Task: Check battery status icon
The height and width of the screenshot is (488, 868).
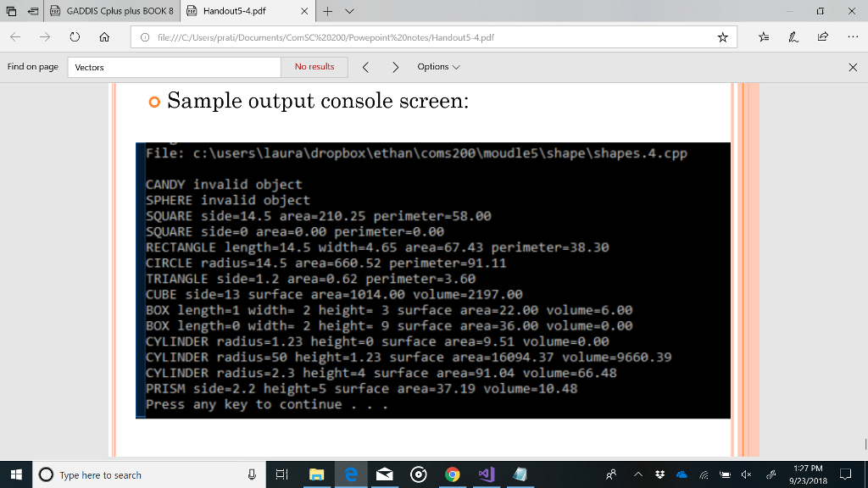Action: [x=726, y=474]
